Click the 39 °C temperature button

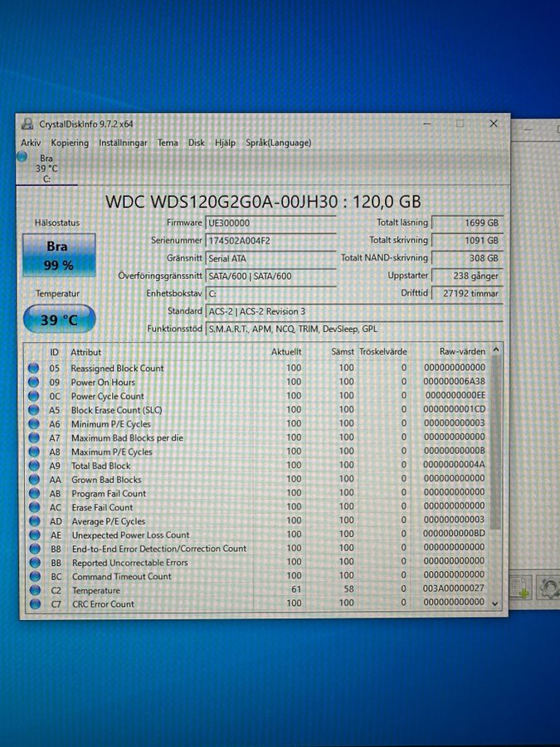pos(59,320)
